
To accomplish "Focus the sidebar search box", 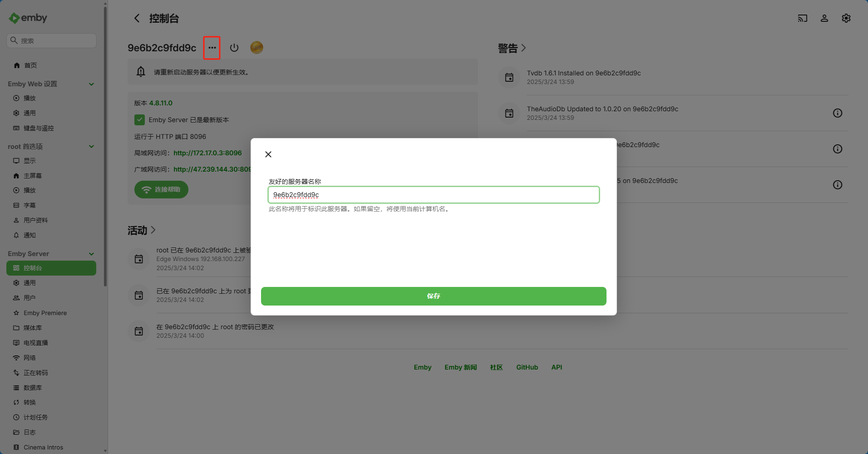I will pyautogui.click(x=51, y=40).
